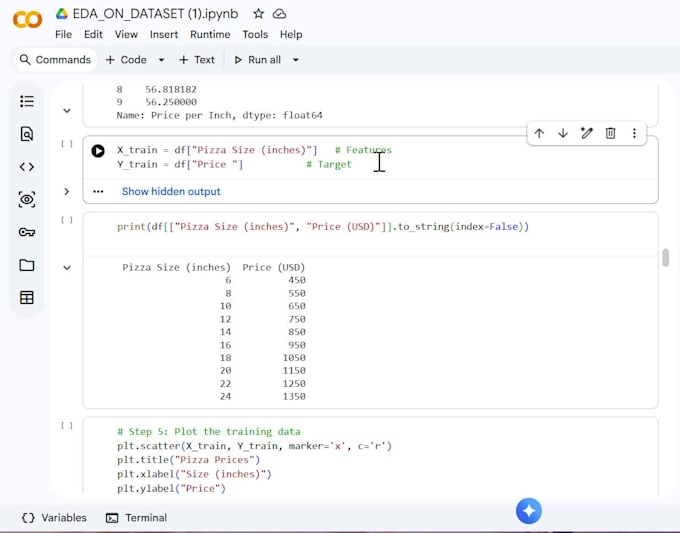Move the selected cell down

(563, 133)
